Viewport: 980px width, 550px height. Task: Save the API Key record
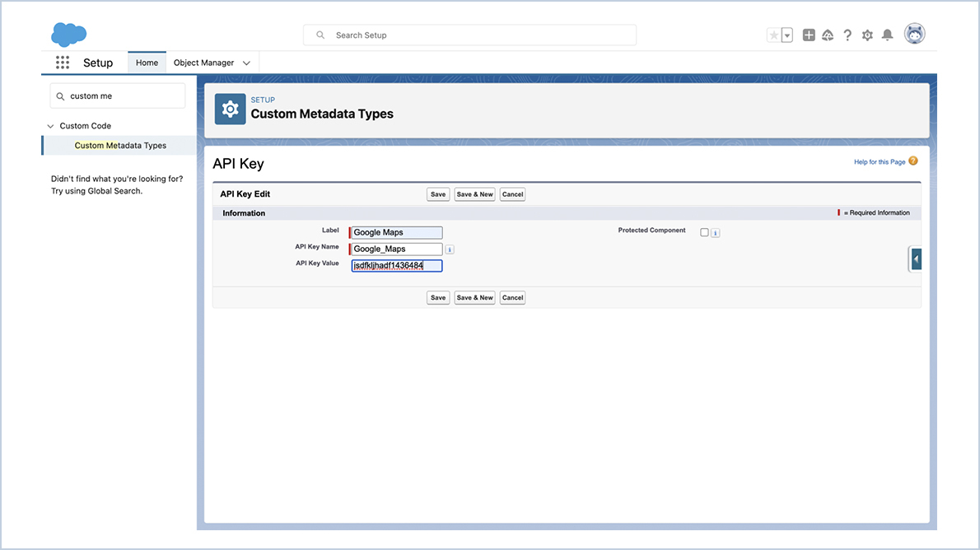coord(437,193)
